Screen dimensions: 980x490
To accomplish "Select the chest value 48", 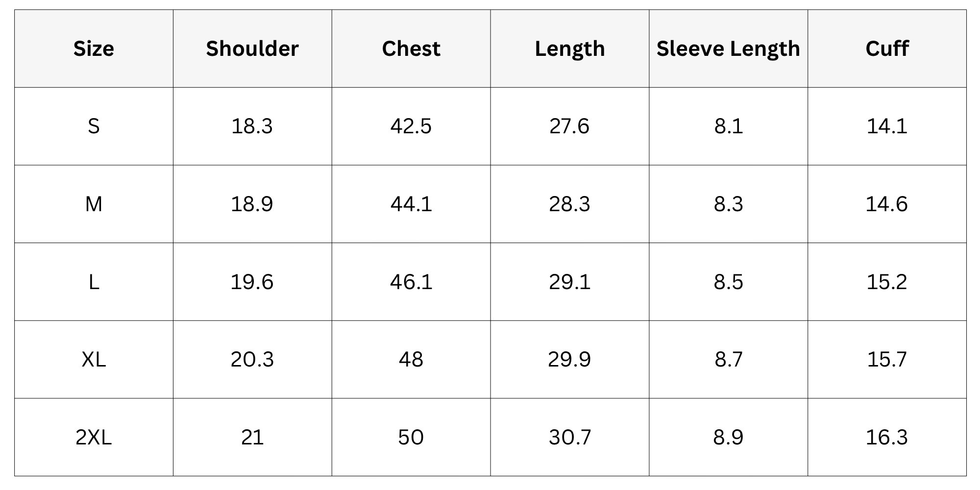I will pyautogui.click(x=411, y=359).
